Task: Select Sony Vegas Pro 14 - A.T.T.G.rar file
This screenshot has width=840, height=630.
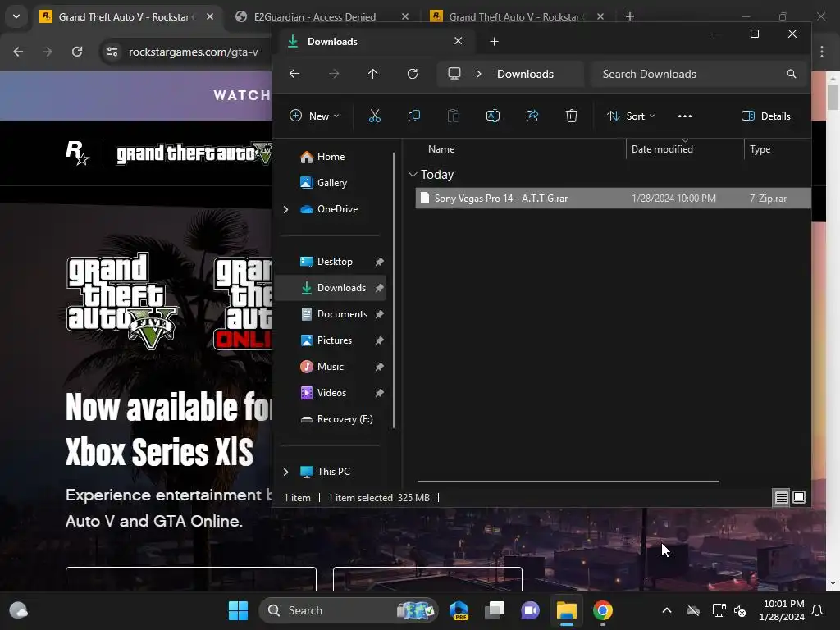Action: tap(613, 199)
